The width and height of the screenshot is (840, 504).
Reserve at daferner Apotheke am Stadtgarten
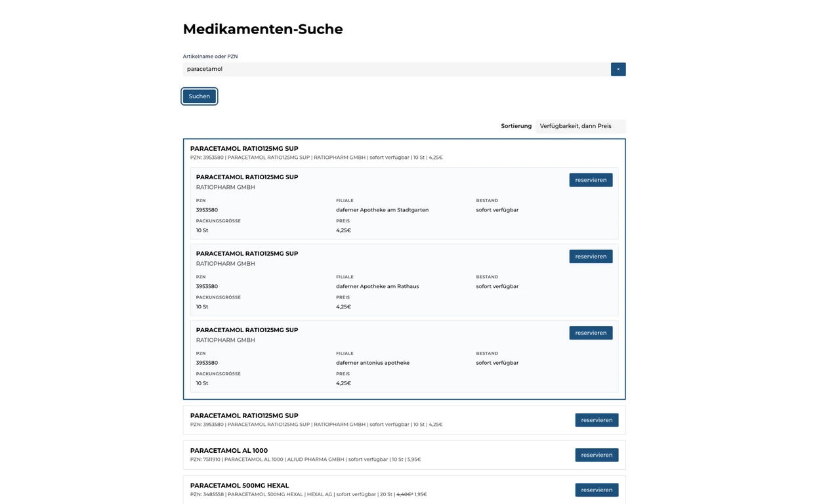(x=591, y=180)
